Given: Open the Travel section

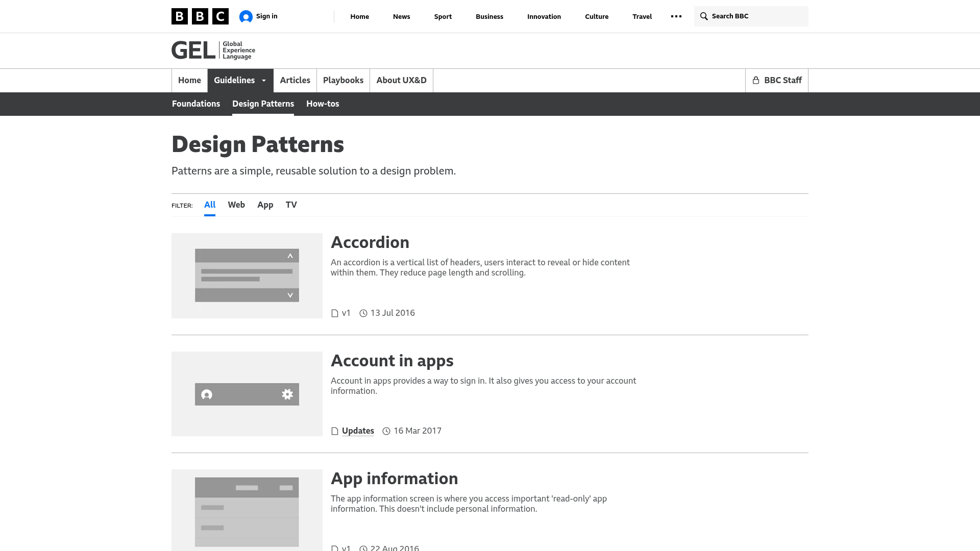Looking at the screenshot, I should [642, 16].
